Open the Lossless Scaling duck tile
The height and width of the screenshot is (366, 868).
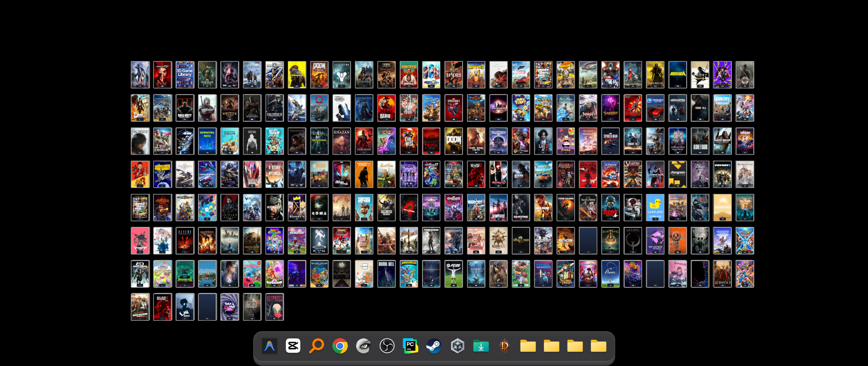[655, 207]
